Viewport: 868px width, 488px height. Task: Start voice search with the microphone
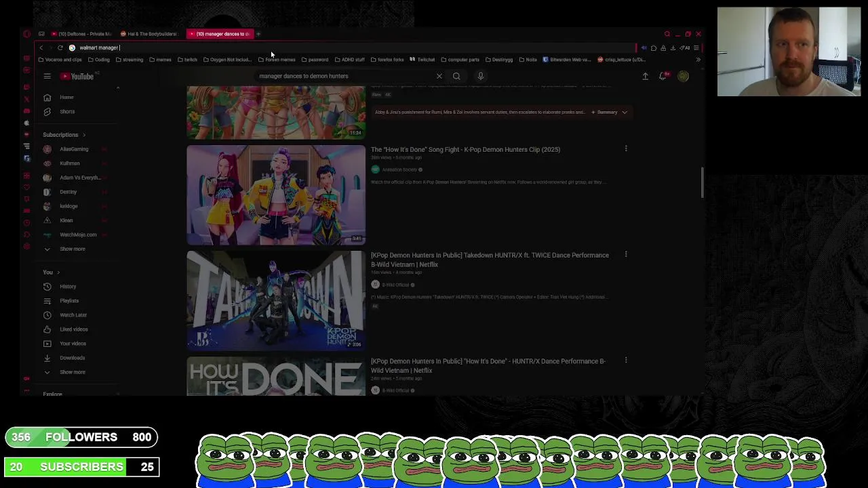480,76
